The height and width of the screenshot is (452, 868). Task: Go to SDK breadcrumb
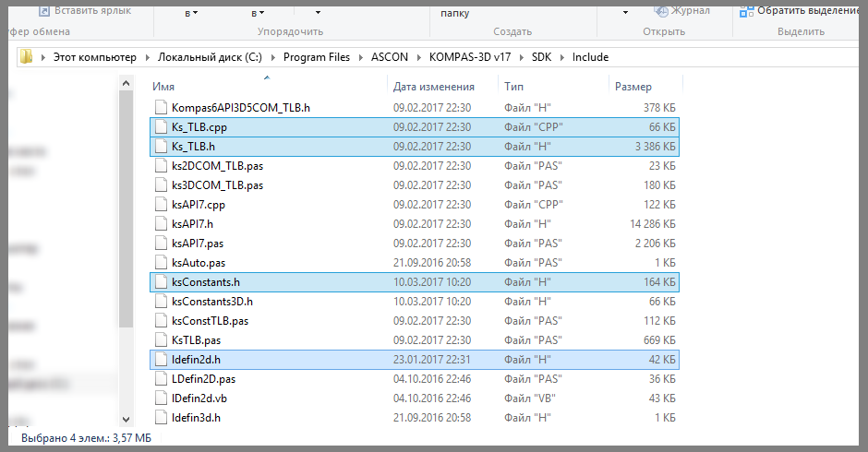point(541,57)
